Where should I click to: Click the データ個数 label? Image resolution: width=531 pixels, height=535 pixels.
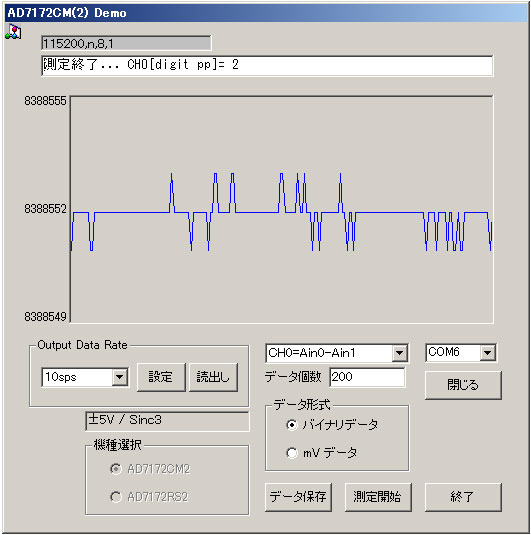(293, 377)
